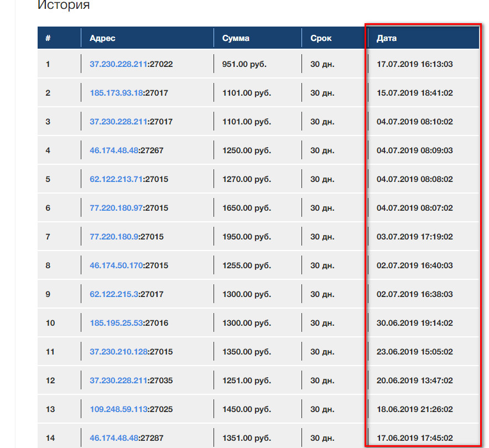The width and height of the screenshot is (489, 448).
Task: Click the Адрес column header
Action: click(x=102, y=38)
